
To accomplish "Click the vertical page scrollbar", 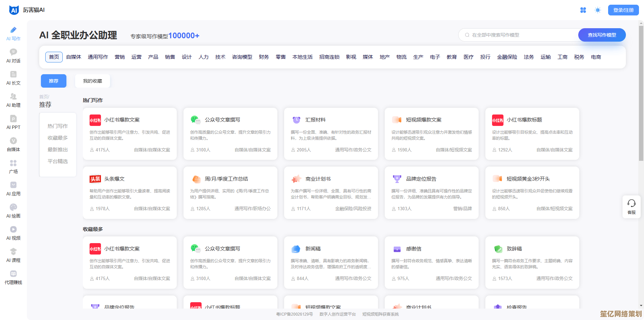I will (641, 94).
